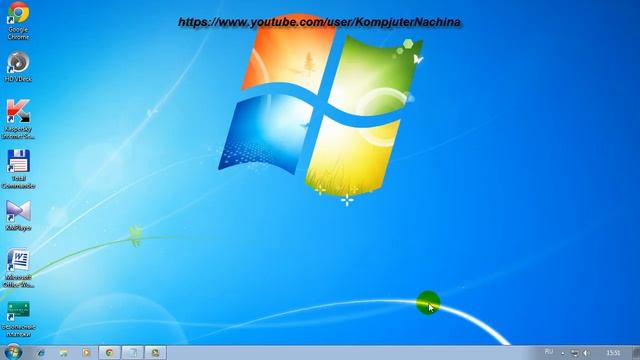
Task: Open the Windows Start menu orb
Action: (x=13, y=352)
